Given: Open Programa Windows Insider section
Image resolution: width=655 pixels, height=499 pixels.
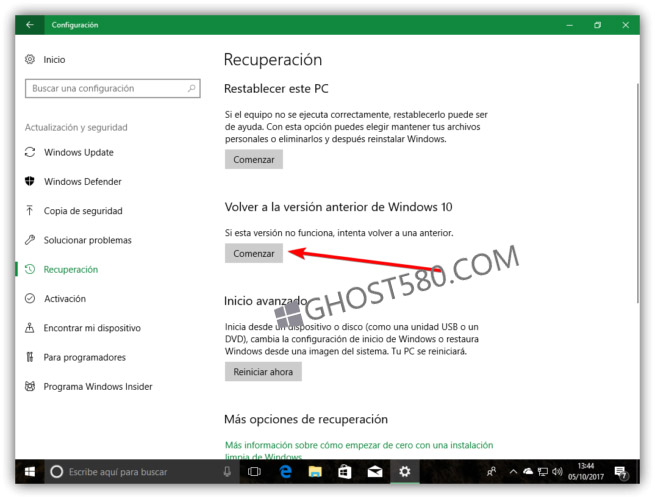Looking at the screenshot, I should point(98,387).
